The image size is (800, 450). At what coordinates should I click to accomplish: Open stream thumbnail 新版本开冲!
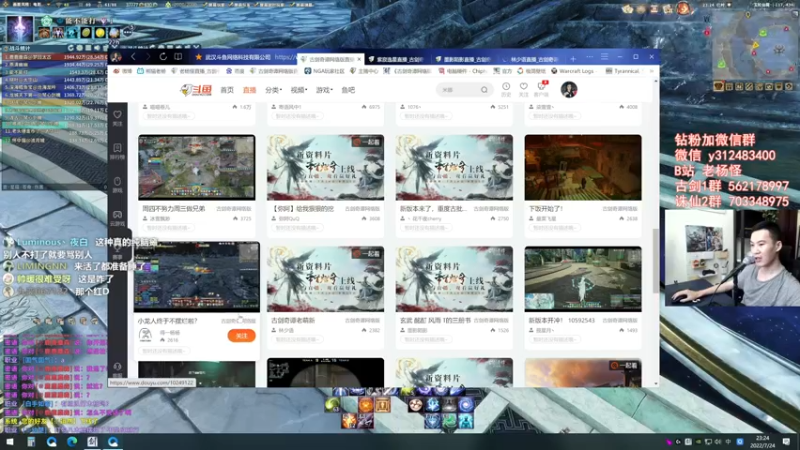(583, 279)
